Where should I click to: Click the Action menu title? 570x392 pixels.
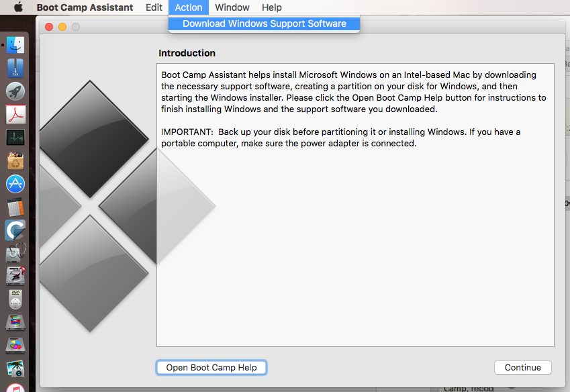point(188,7)
